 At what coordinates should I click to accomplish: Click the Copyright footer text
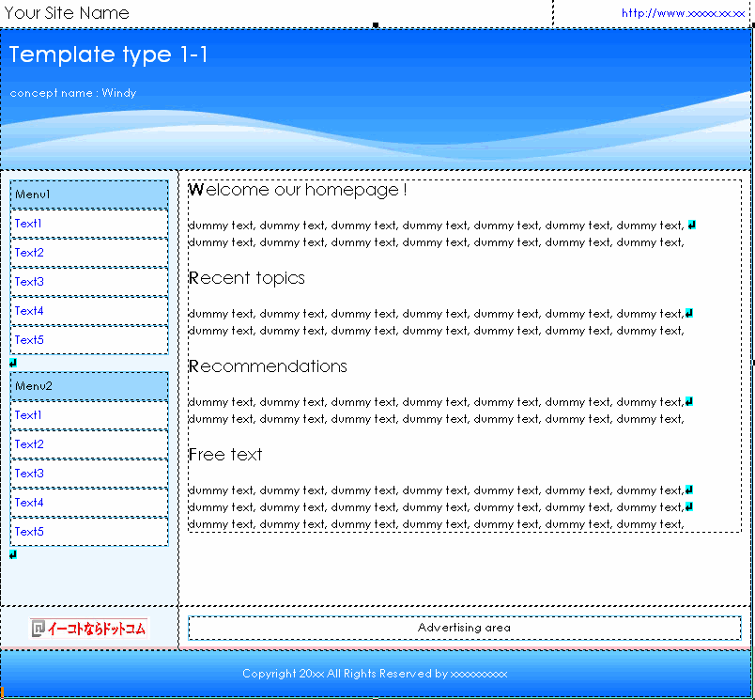pyautogui.click(x=375, y=674)
